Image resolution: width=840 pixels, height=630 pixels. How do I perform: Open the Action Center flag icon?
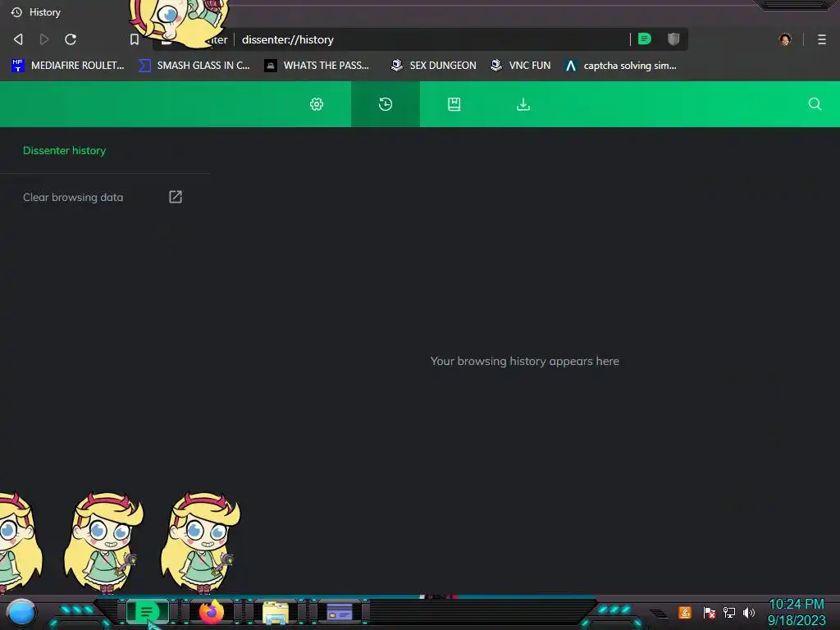[710, 612]
